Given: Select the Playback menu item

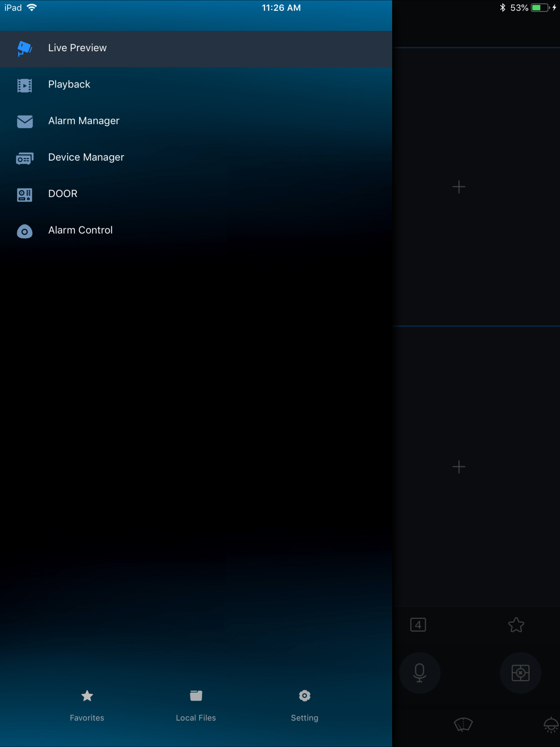Looking at the screenshot, I should point(69,84).
